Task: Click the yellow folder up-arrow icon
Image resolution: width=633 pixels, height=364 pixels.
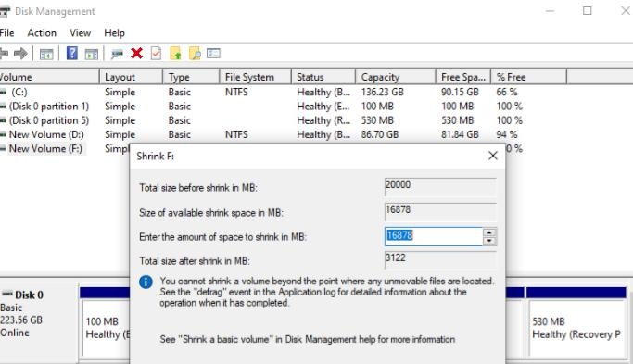Action: click(x=175, y=54)
